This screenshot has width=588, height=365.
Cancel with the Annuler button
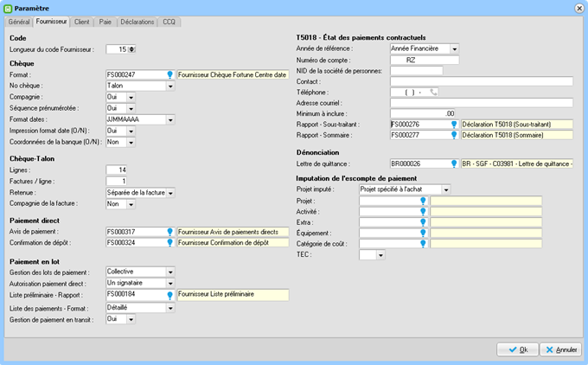[561, 349]
